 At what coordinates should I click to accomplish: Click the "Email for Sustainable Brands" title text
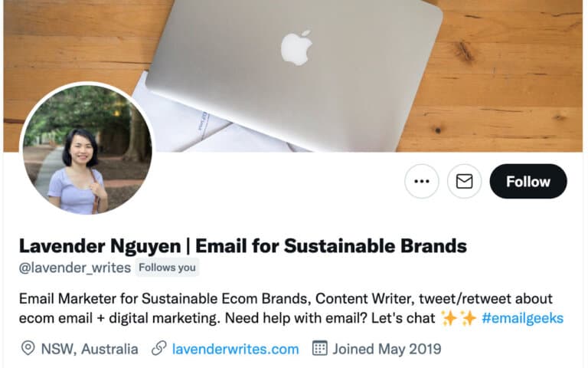tap(331, 246)
